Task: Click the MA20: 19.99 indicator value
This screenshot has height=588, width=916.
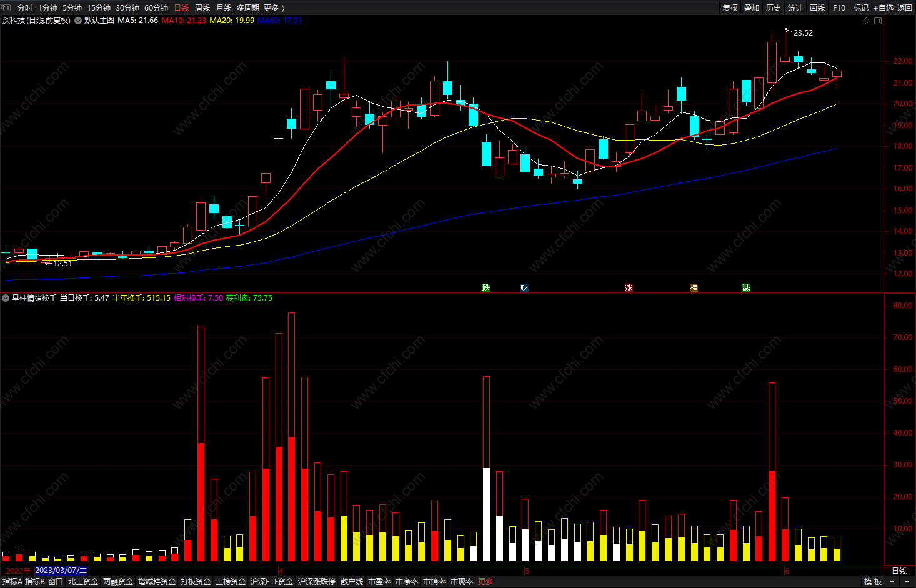Action: [x=232, y=21]
